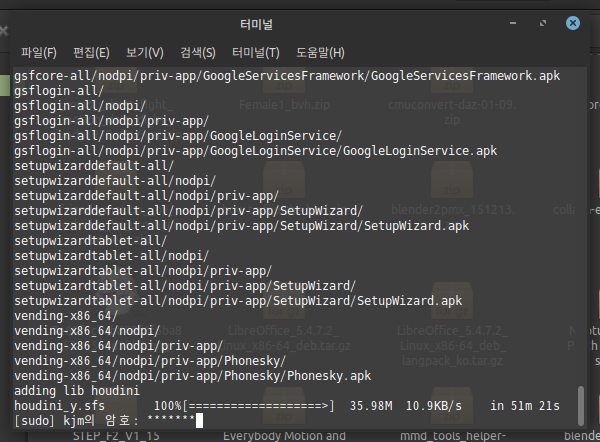Click setupwizarddefault-all SetupWizard.apk line
The height and width of the screenshot is (442, 600).
(x=241, y=226)
